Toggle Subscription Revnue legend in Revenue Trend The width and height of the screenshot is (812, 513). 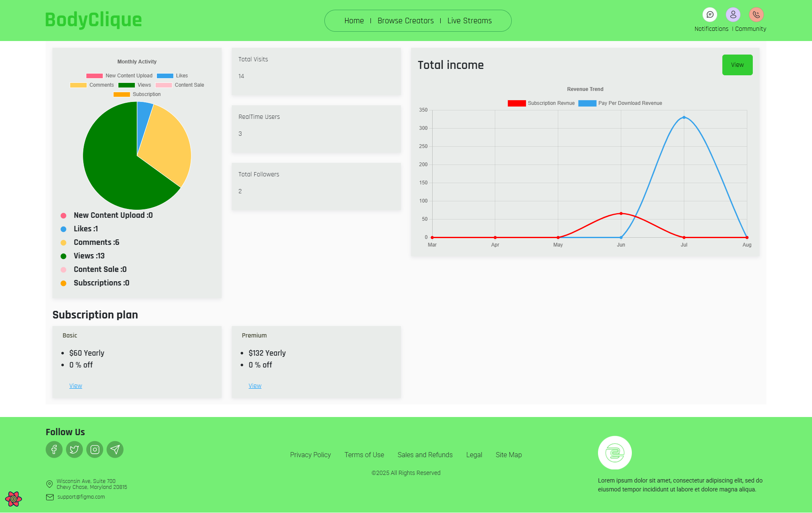click(x=541, y=103)
